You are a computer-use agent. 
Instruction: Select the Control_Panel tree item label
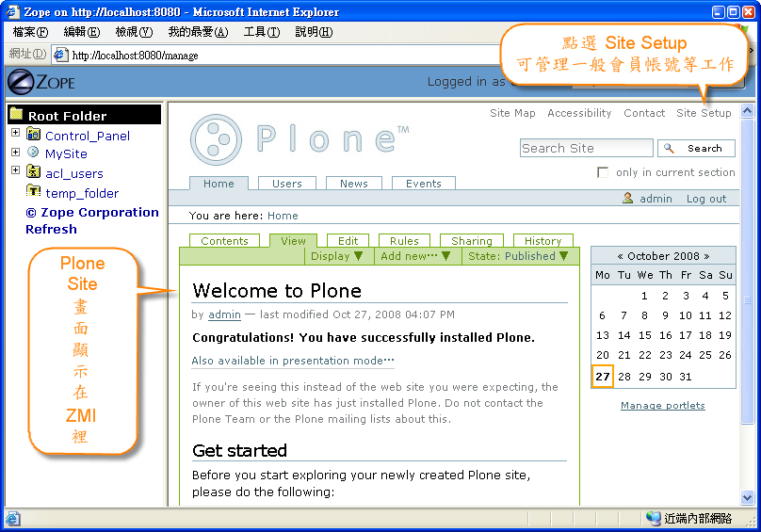88,136
